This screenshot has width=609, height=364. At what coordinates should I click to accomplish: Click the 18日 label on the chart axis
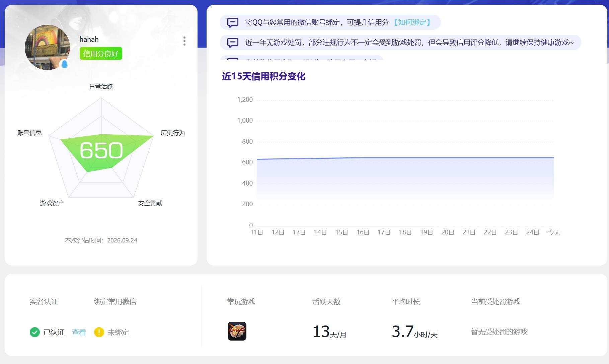coord(405,232)
